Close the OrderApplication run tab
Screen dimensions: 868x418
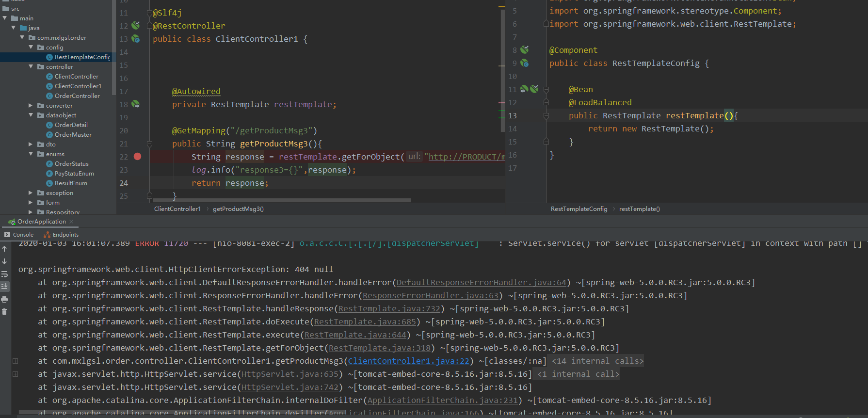[x=71, y=222]
